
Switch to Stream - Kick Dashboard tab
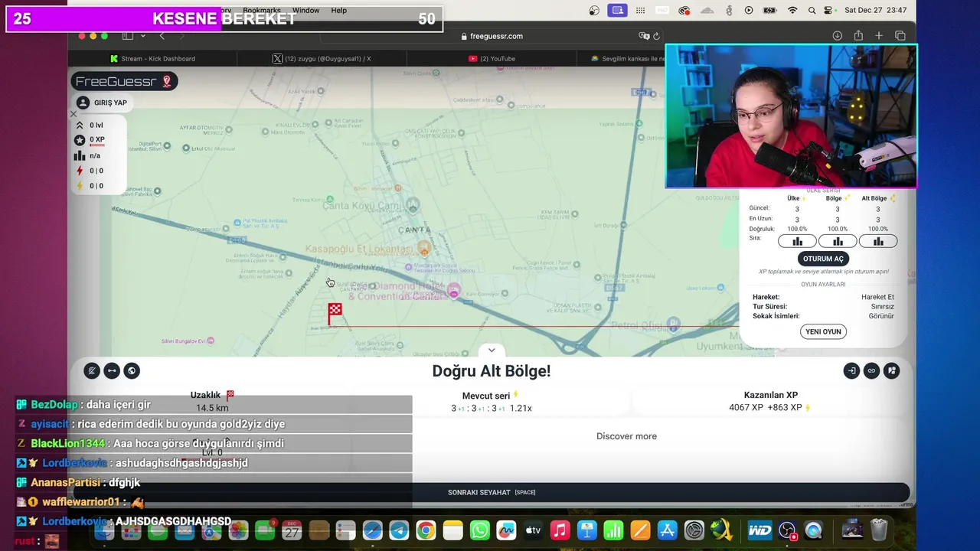pos(152,59)
